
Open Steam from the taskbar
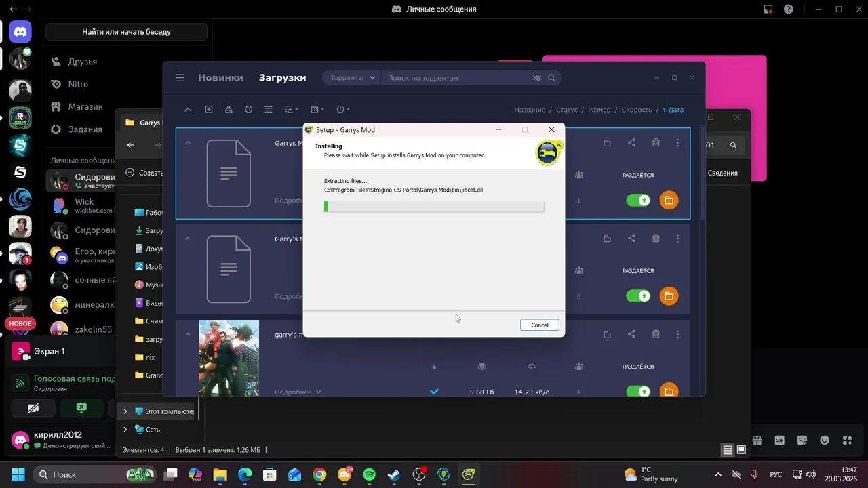point(394,474)
